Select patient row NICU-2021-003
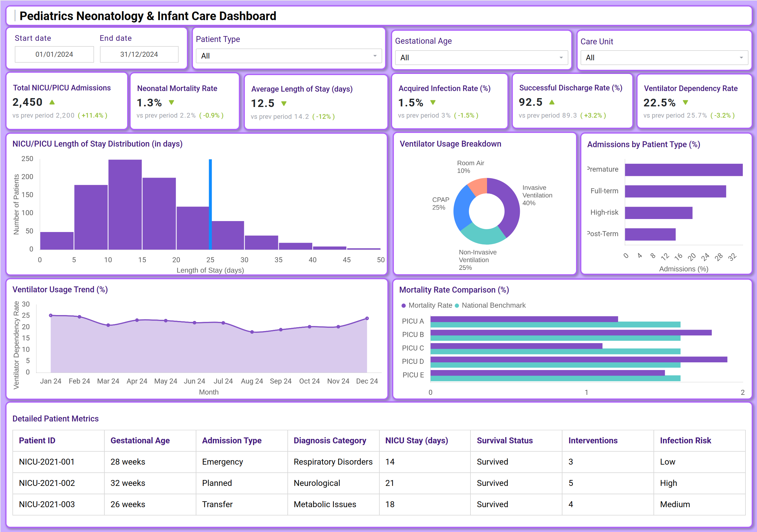 [x=379, y=504]
